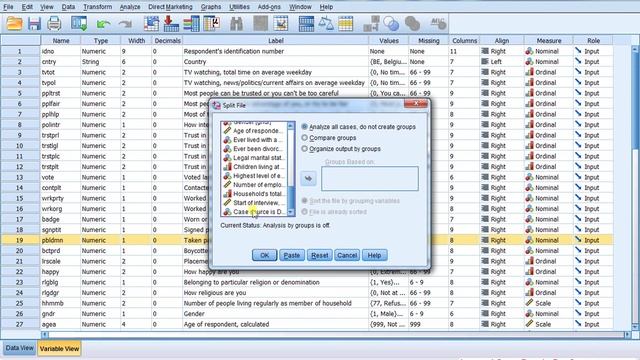Select 'Age of responde...' in variable list
Screen dimensions: 640x360
pyautogui.click(x=253, y=131)
